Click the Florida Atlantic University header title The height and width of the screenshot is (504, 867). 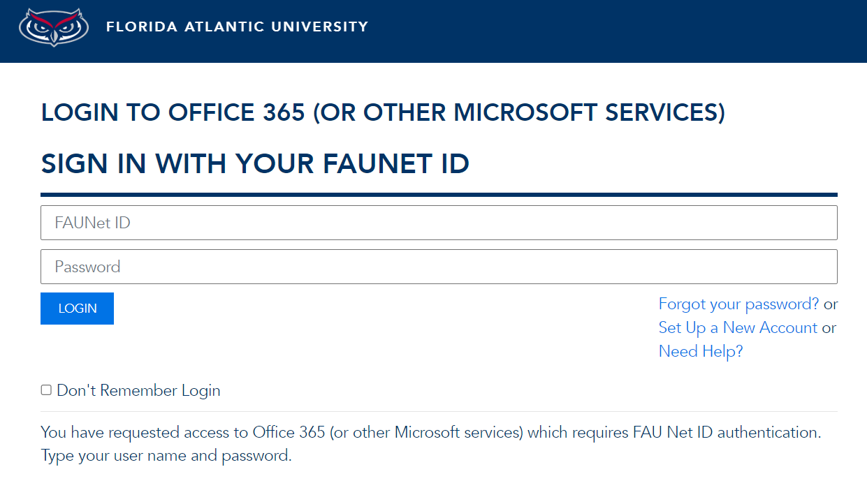[237, 27]
